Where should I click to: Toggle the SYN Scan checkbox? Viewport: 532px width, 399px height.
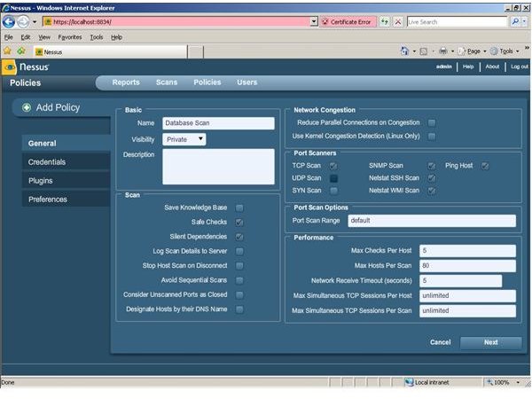click(333, 191)
